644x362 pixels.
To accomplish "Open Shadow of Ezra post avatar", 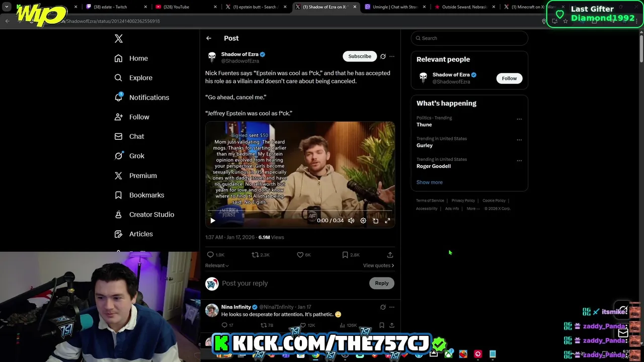I will (212, 57).
